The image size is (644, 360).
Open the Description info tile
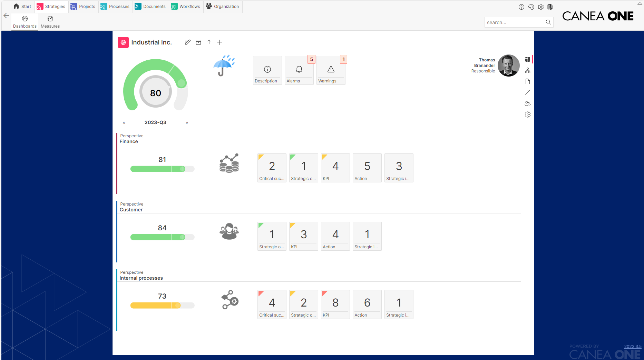pos(267,71)
